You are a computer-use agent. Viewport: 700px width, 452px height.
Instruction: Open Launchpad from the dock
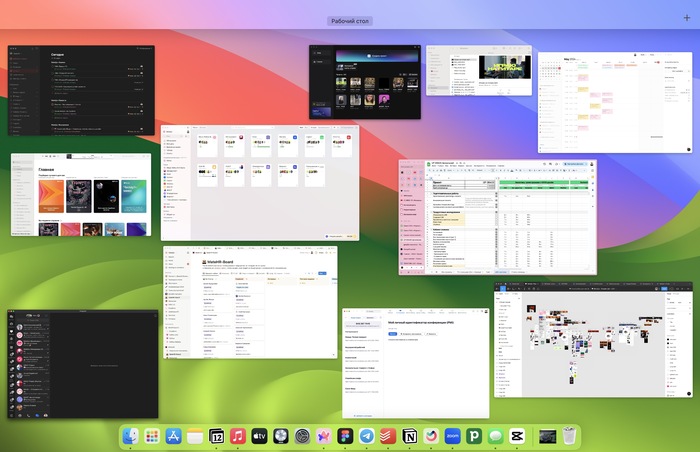coord(152,436)
